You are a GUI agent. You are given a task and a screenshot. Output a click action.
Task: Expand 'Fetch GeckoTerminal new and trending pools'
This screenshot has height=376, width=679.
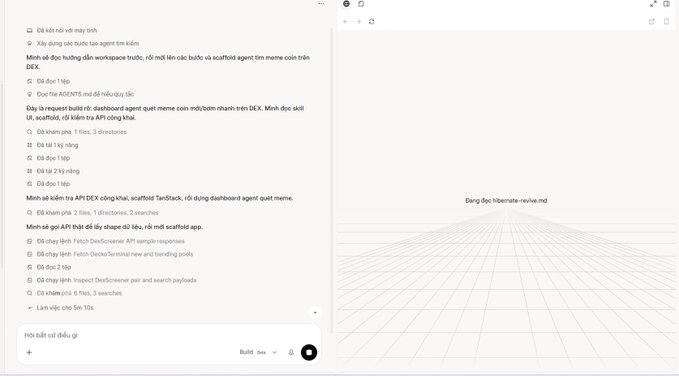click(110, 254)
